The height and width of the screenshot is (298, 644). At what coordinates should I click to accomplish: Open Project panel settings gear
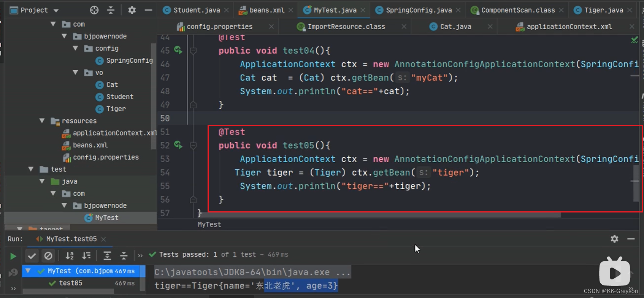coord(132,10)
